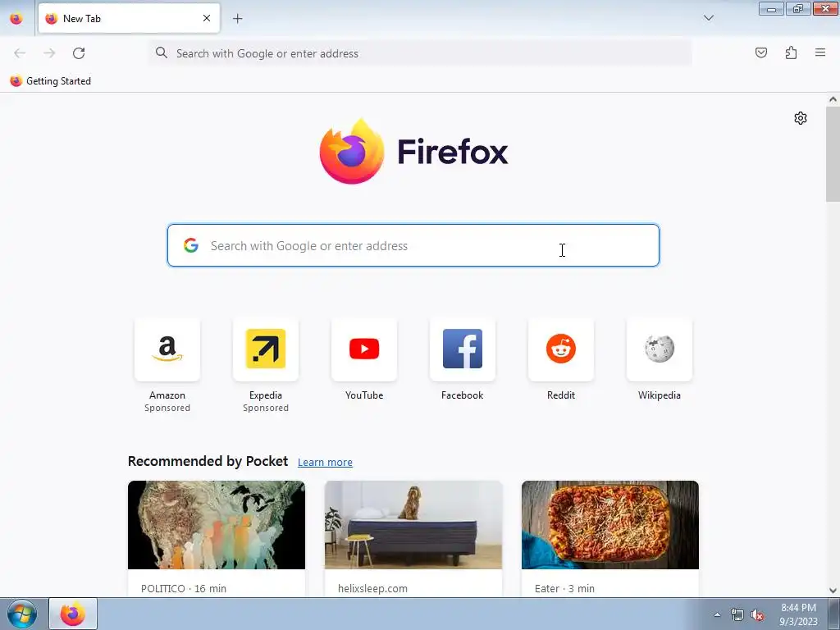Viewport: 840px width, 630px height.
Task: Open the POLITICO article thumbnail
Action: tap(217, 525)
